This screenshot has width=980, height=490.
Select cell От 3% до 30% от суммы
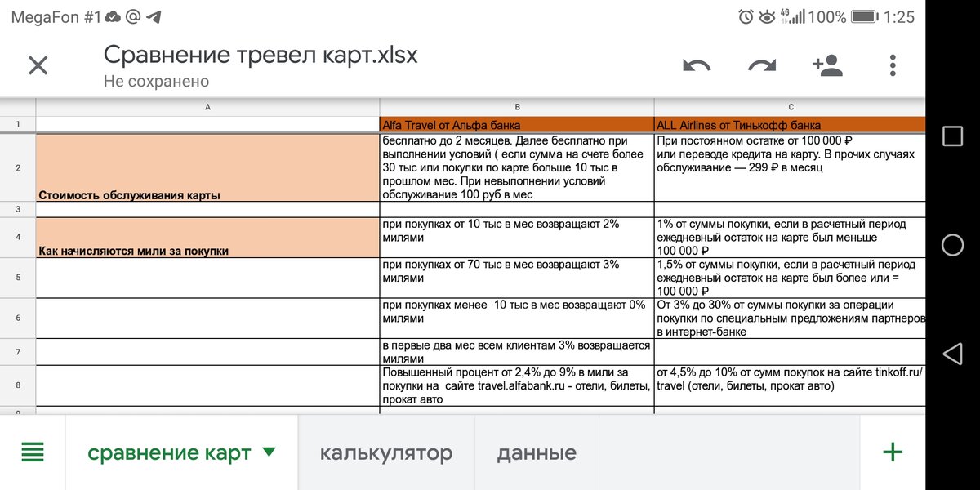tap(791, 318)
